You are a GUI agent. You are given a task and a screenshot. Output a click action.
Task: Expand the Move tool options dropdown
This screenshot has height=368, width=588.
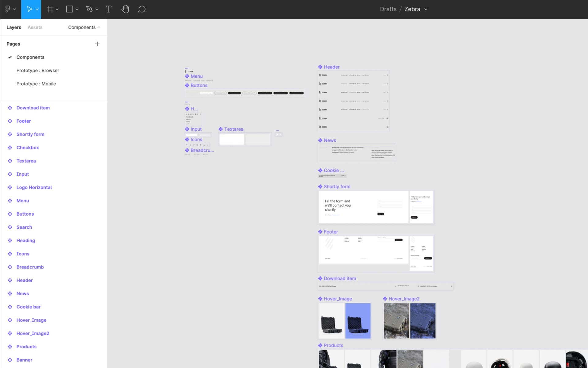tap(37, 9)
